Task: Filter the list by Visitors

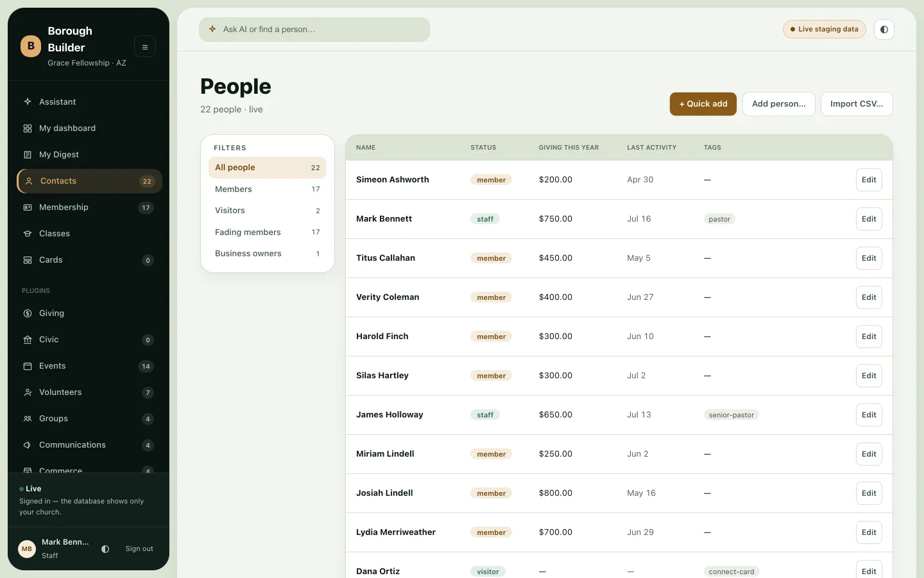Action: click(x=268, y=211)
